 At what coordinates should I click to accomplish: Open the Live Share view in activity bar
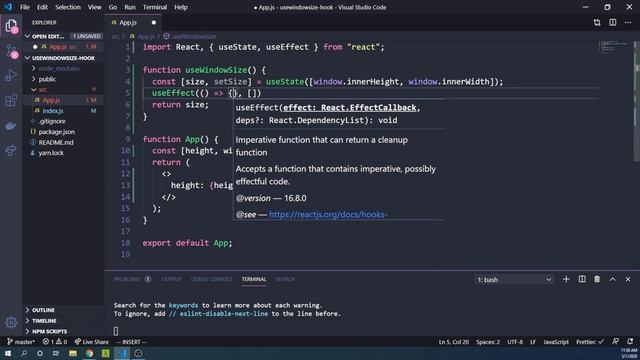click(11, 151)
